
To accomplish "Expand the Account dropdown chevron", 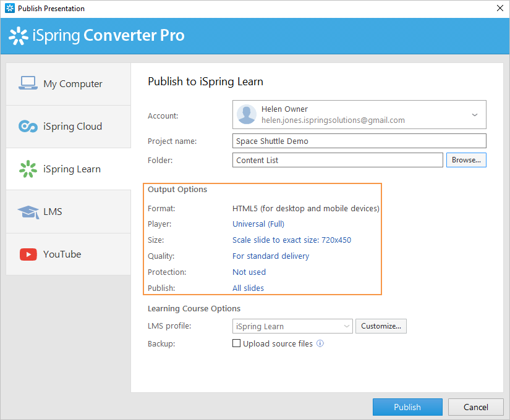I will pyautogui.click(x=475, y=115).
